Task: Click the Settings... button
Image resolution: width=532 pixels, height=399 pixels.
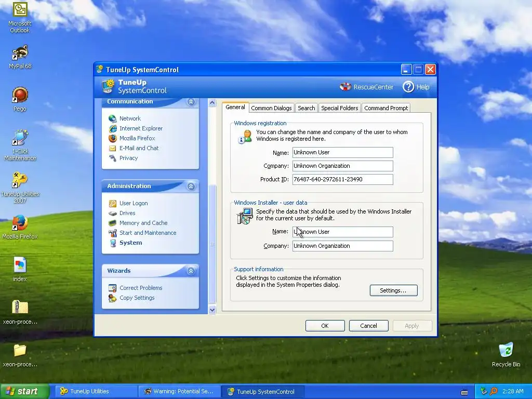Action: coord(394,290)
